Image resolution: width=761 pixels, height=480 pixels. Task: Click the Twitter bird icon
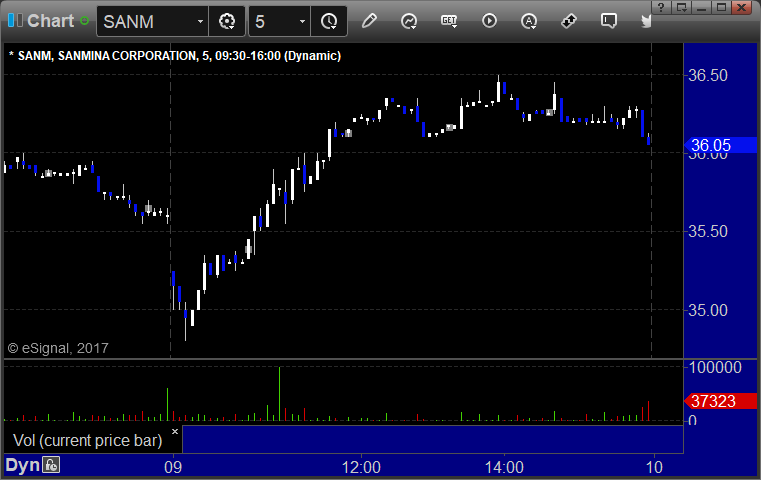tap(646, 21)
